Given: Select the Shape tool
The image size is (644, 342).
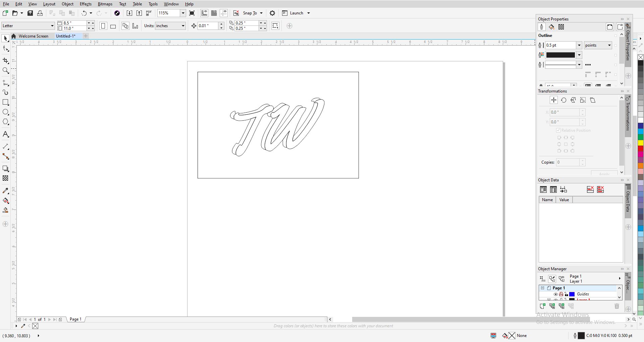Looking at the screenshot, I should click(5, 49).
